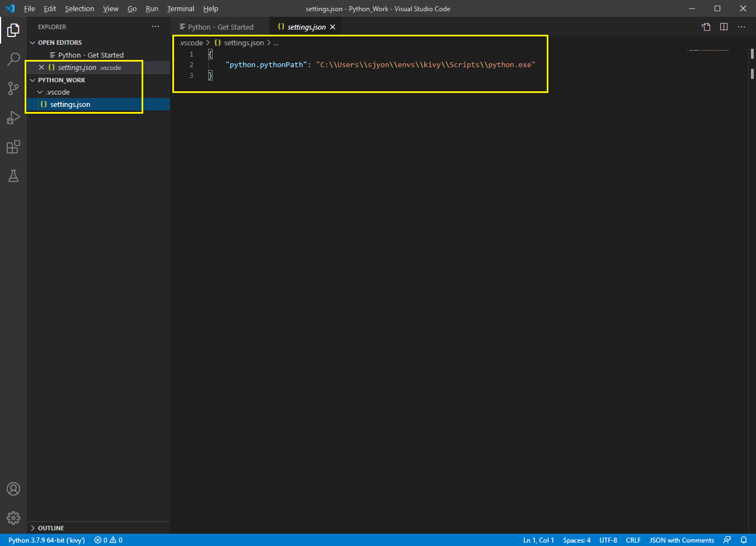This screenshot has height=546, width=756.
Task: Close settings.json in Open Editors list
Action: click(41, 67)
